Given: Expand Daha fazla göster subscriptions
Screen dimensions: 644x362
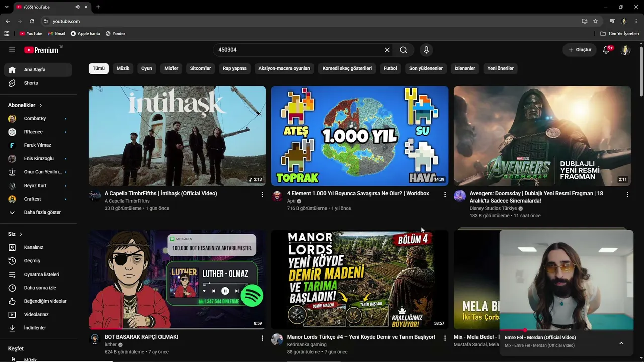Looking at the screenshot, I should (38, 212).
